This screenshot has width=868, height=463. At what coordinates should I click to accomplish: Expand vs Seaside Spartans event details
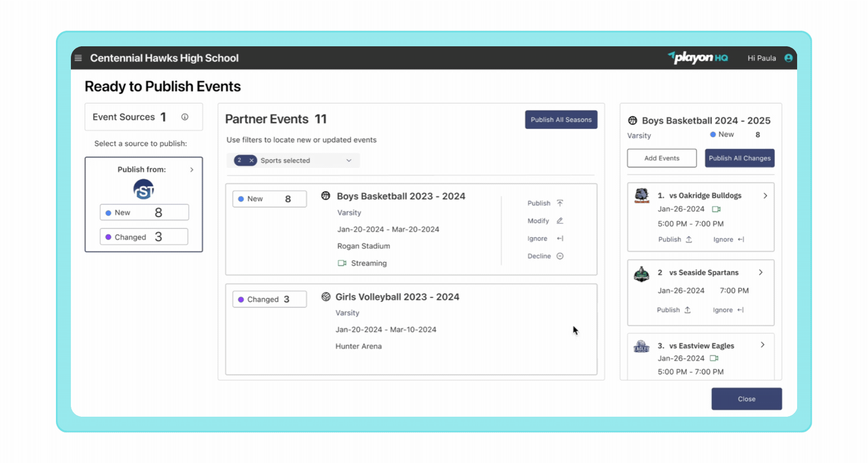tap(760, 272)
